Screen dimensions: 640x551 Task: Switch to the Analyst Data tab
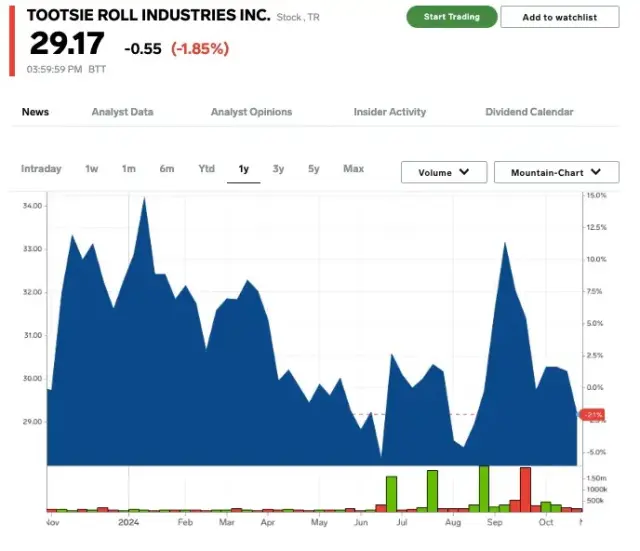[x=122, y=112]
